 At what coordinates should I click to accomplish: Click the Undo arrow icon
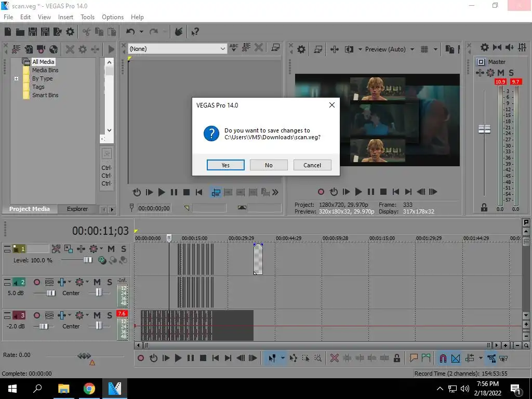coord(130,32)
